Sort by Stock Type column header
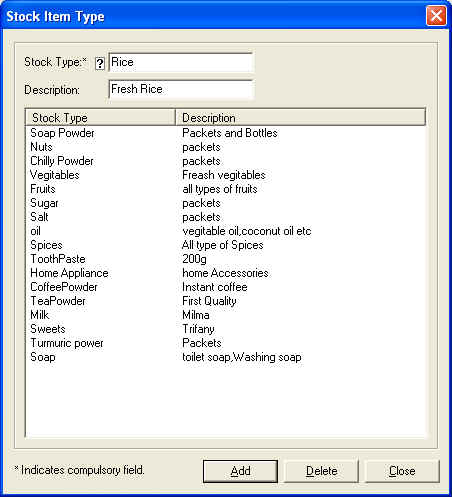Image resolution: width=452 pixels, height=497 pixels. click(101, 117)
